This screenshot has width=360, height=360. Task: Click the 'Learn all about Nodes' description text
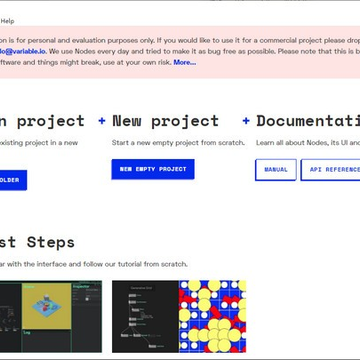[308, 143]
